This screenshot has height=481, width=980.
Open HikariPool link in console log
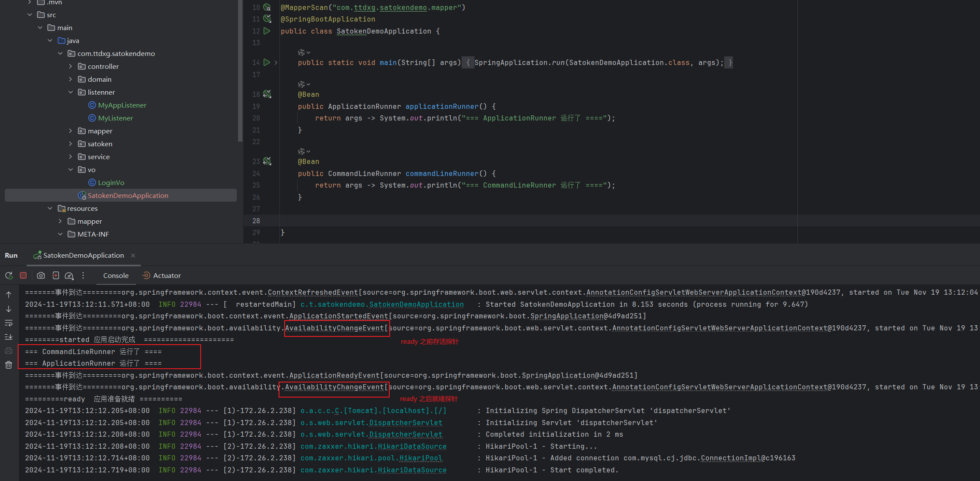421,458
